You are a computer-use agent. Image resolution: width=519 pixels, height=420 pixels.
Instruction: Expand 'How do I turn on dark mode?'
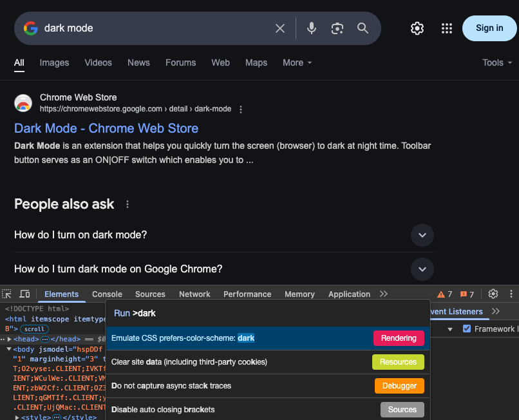[422, 235]
